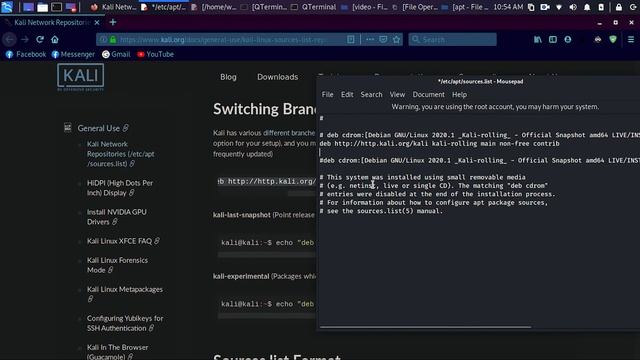Close the Kali Network Repositories tab
The height and width of the screenshot is (360, 640).
pyautogui.click(x=97, y=22)
